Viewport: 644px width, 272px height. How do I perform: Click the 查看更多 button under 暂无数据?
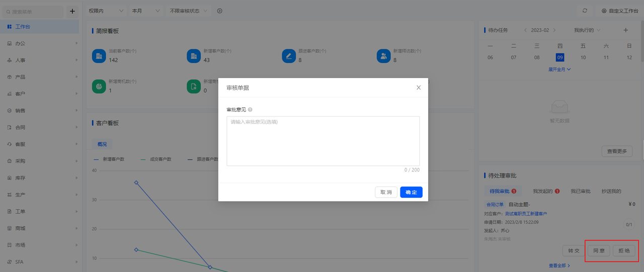click(617, 151)
